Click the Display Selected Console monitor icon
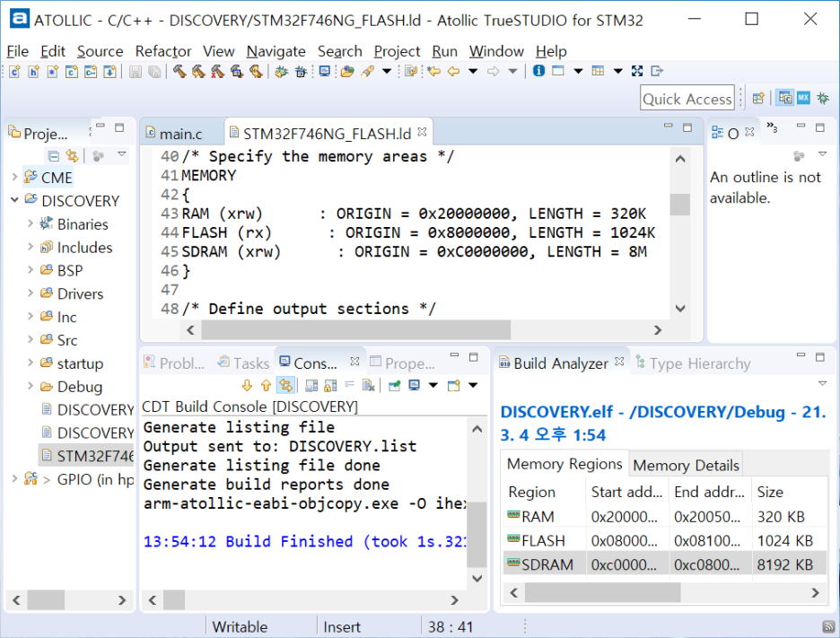Viewport: 840px width, 638px height. tap(414, 385)
